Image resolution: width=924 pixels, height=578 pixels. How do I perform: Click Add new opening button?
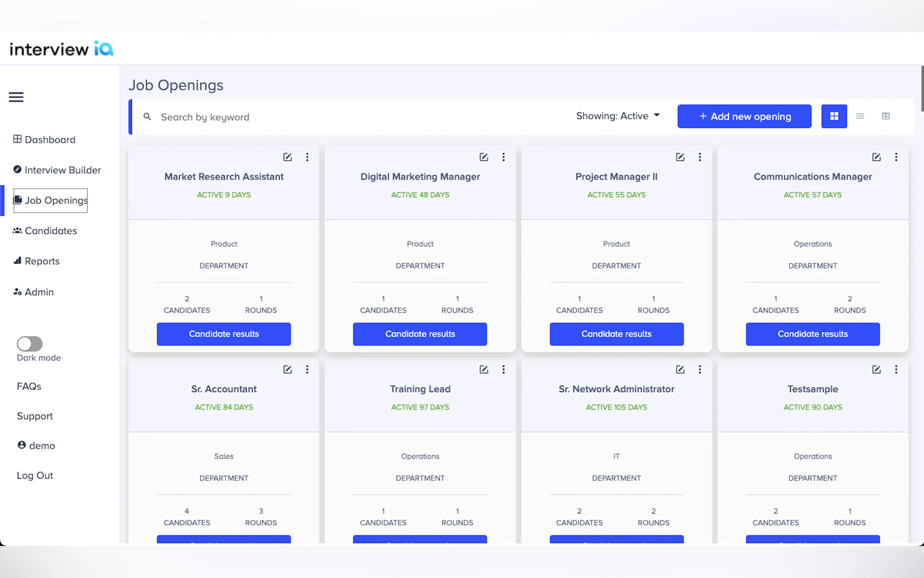[744, 116]
